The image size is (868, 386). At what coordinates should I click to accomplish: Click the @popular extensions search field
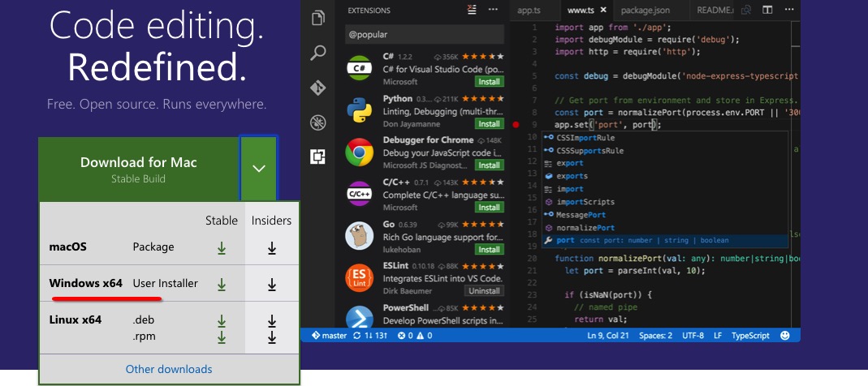[x=423, y=35]
